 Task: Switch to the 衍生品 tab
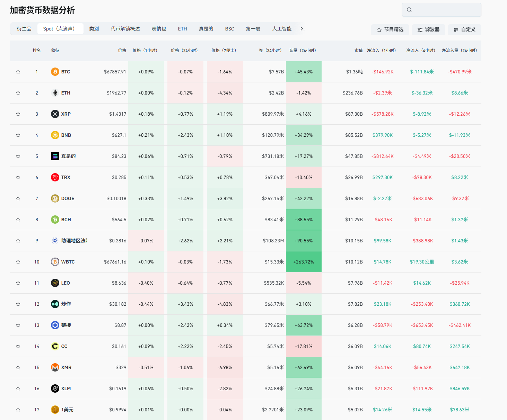point(24,29)
